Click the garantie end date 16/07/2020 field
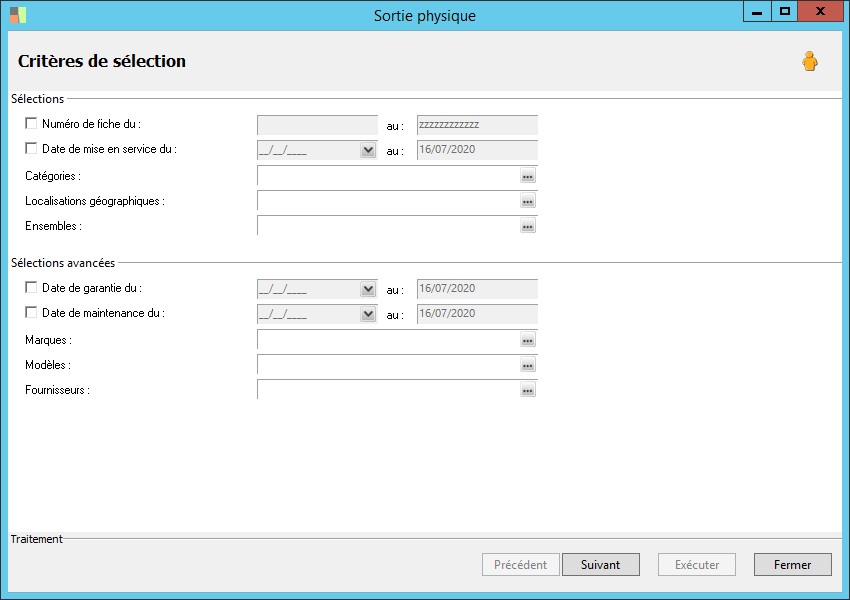The image size is (850, 600). click(477, 289)
